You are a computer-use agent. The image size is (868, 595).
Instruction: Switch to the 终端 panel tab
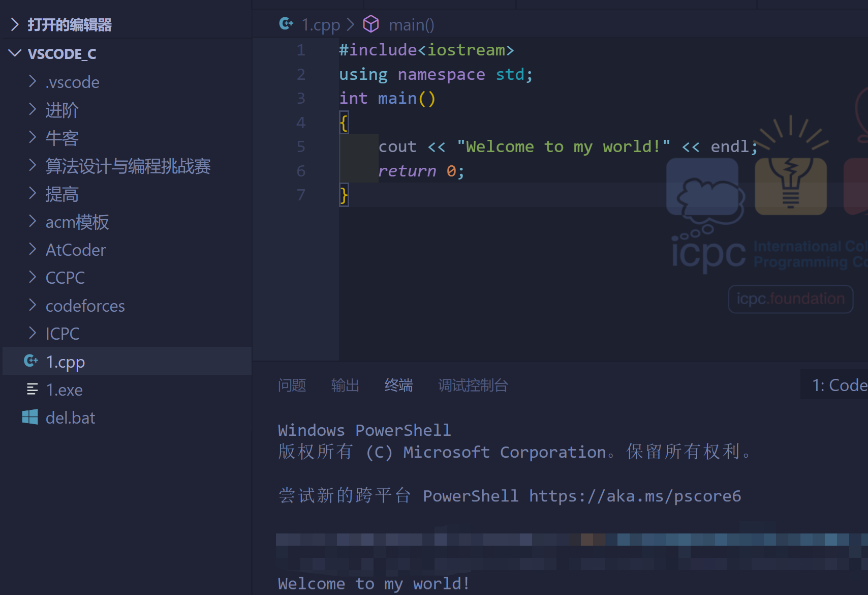(399, 385)
